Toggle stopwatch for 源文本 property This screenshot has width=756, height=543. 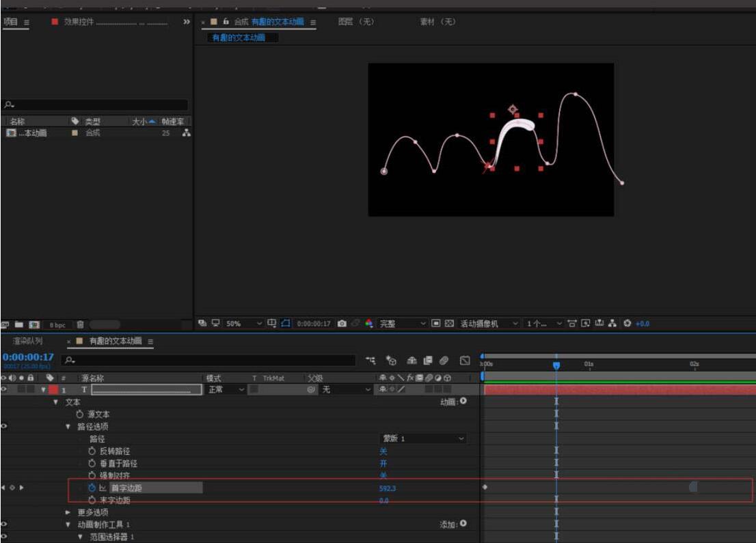coord(79,414)
